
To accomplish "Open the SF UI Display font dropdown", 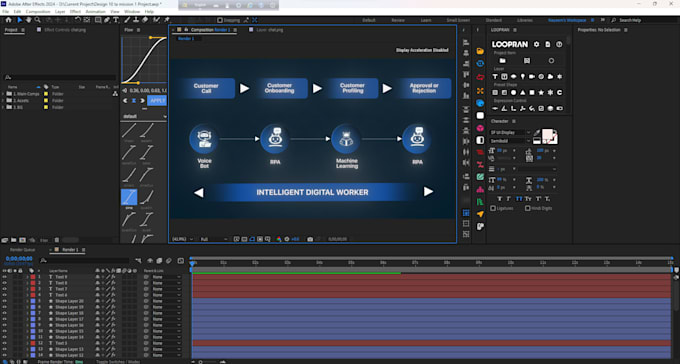I will coord(510,132).
